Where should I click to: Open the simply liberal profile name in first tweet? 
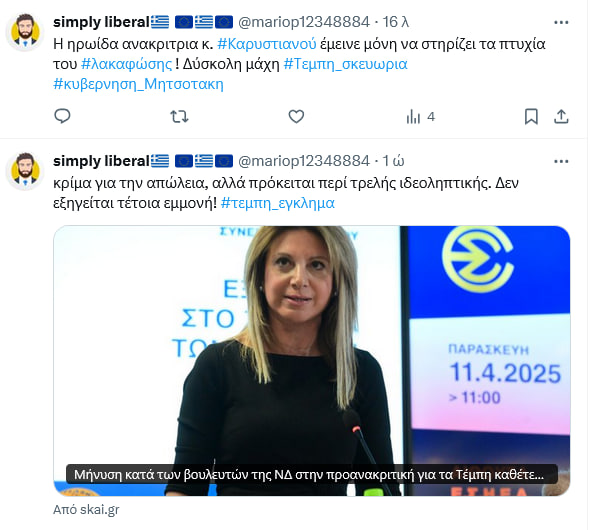pos(101,22)
